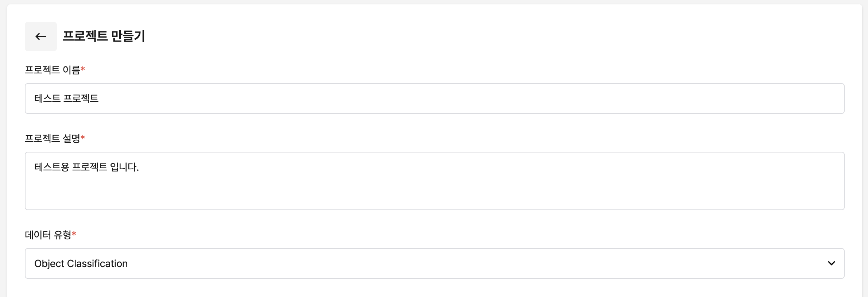Viewport: 868px width, 297px height.
Task: Focus the 프로젝트 설명 text area
Action: coord(434,181)
